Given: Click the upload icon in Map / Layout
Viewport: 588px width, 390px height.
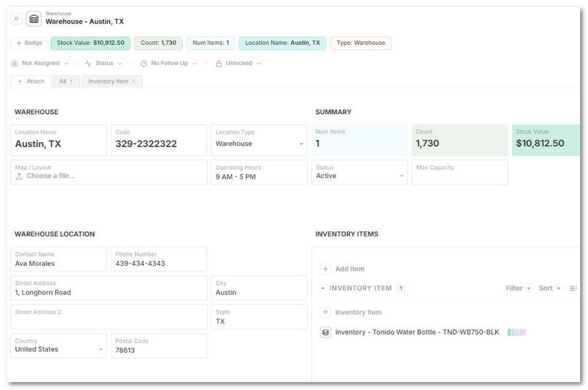Looking at the screenshot, I should [x=19, y=176].
